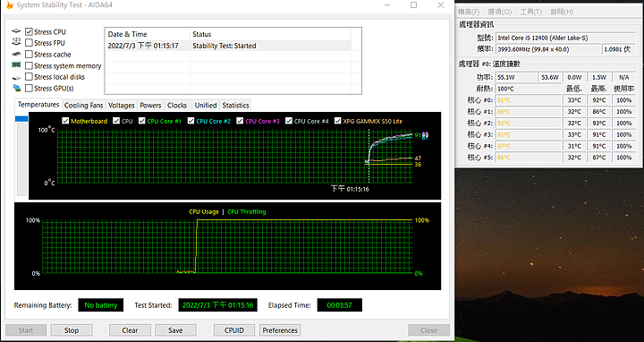Viewport: 644px width, 342px height.
Task: Click the Stress local disks drive icon
Action: [x=16, y=77]
